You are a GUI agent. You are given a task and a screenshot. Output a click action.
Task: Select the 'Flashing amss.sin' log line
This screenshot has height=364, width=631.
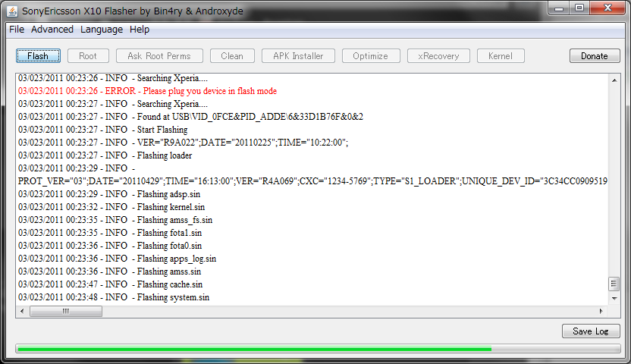tap(109, 271)
